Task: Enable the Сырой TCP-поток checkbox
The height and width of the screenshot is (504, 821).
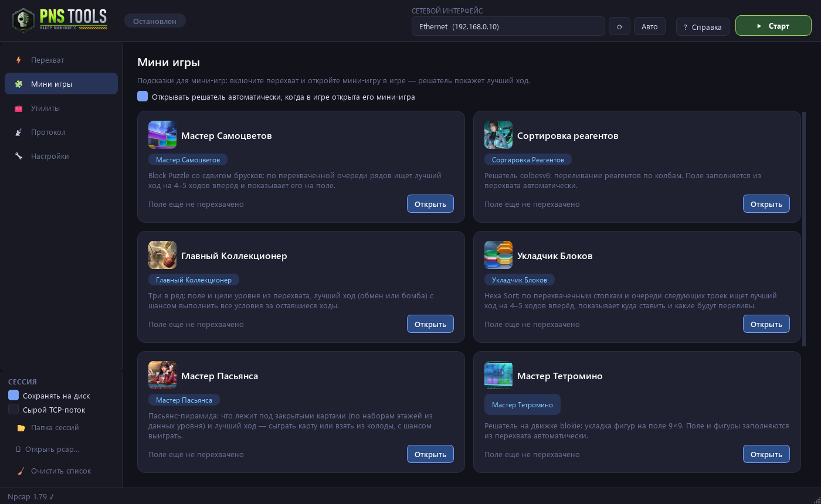Action: click(13, 410)
